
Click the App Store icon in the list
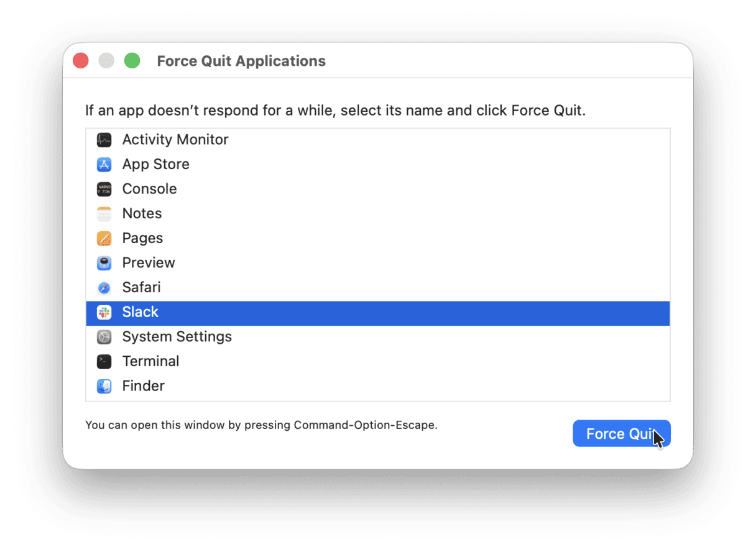tap(104, 164)
